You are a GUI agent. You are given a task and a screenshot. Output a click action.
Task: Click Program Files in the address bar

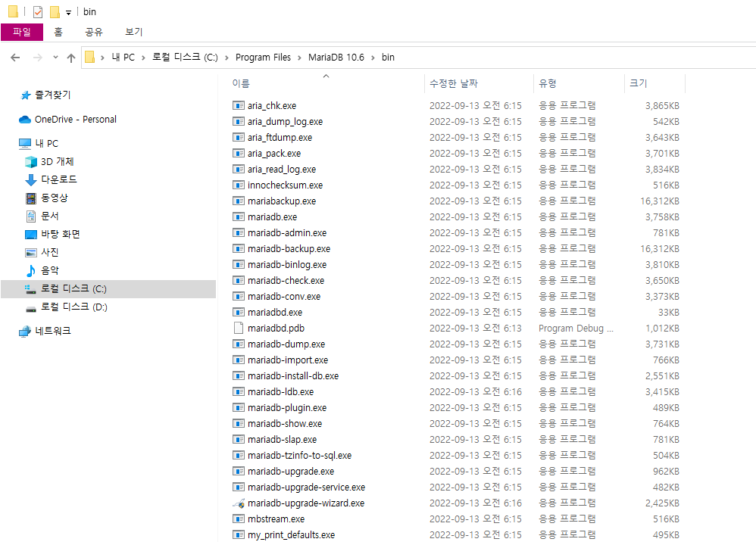[264, 58]
